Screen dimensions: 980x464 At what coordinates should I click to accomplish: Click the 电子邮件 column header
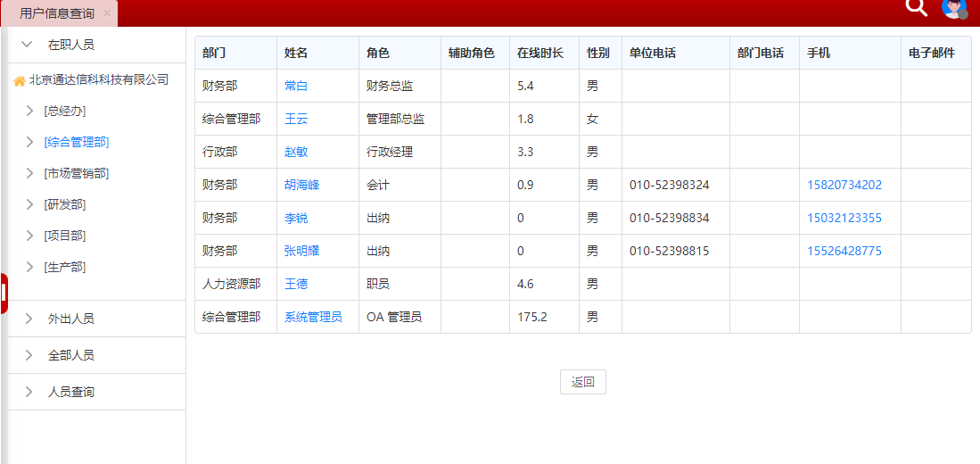point(936,54)
